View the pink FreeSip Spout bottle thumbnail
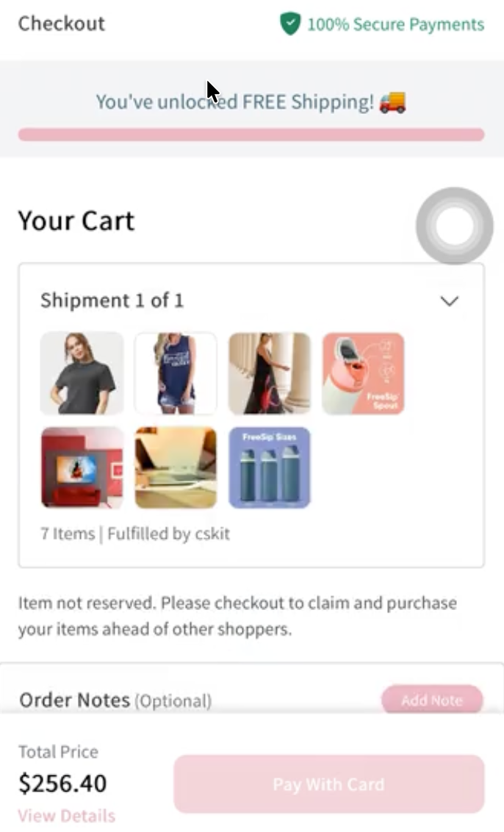Viewport: 504px width, 832px height. coord(363,373)
